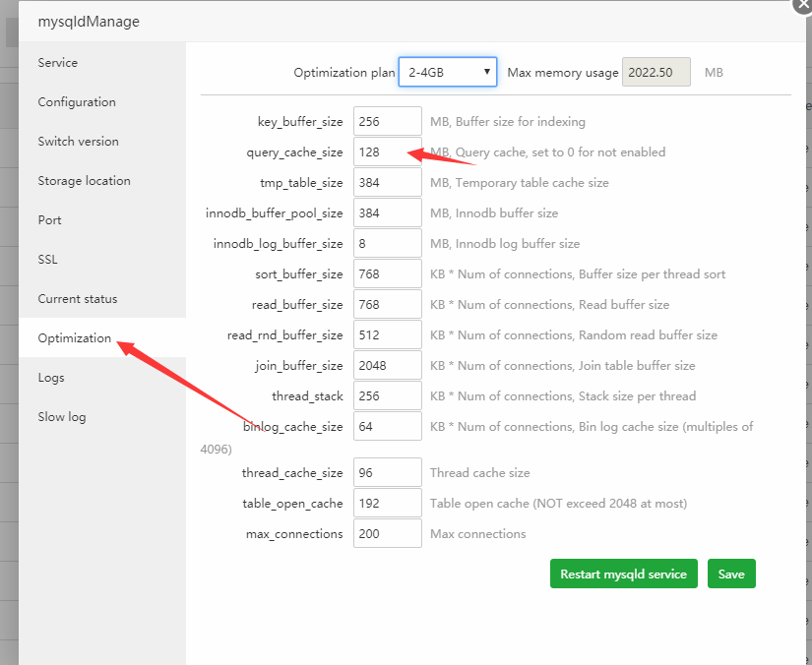Show the SSL settings tab
The height and width of the screenshot is (665, 812).
click(47, 260)
